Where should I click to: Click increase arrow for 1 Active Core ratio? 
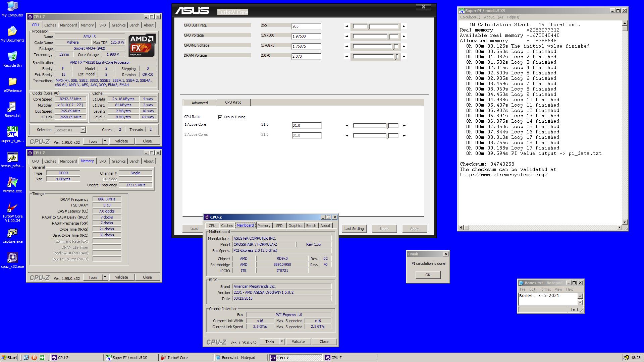(x=404, y=125)
